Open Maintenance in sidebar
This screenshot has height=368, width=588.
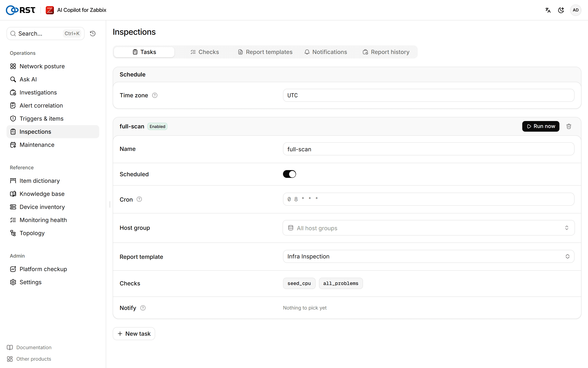tap(53, 145)
